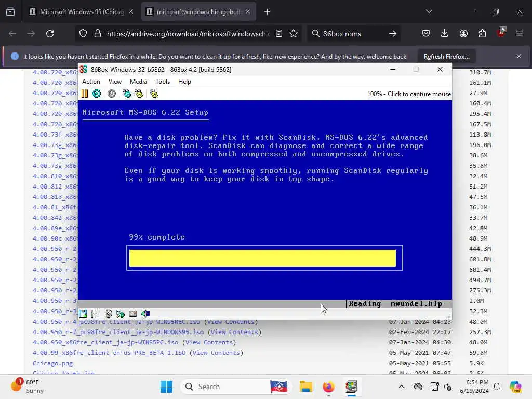Click the 444.3M file size text
The width and height of the screenshot is (532, 399).
point(480,249)
